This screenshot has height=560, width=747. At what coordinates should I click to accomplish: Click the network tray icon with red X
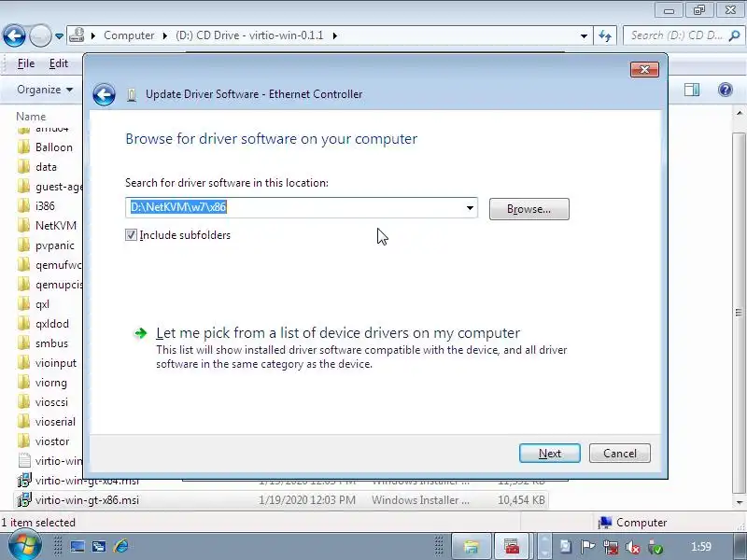[611, 547]
